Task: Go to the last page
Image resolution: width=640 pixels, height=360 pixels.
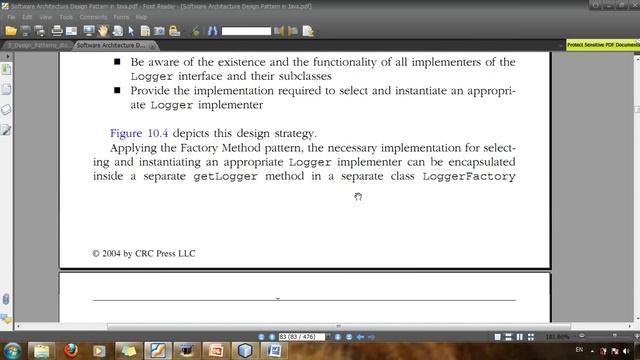Action: (349, 337)
